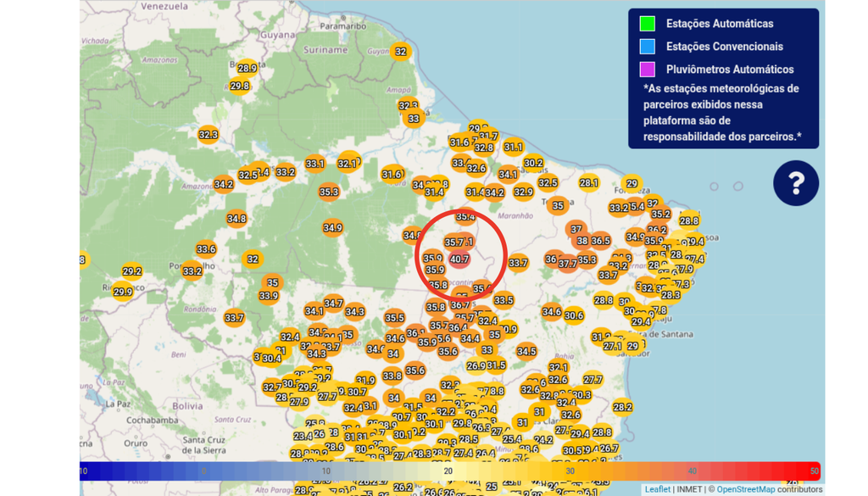Select the 31.1 station marker
The height and width of the screenshot is (496, 868).
click(x=513, y=147)
